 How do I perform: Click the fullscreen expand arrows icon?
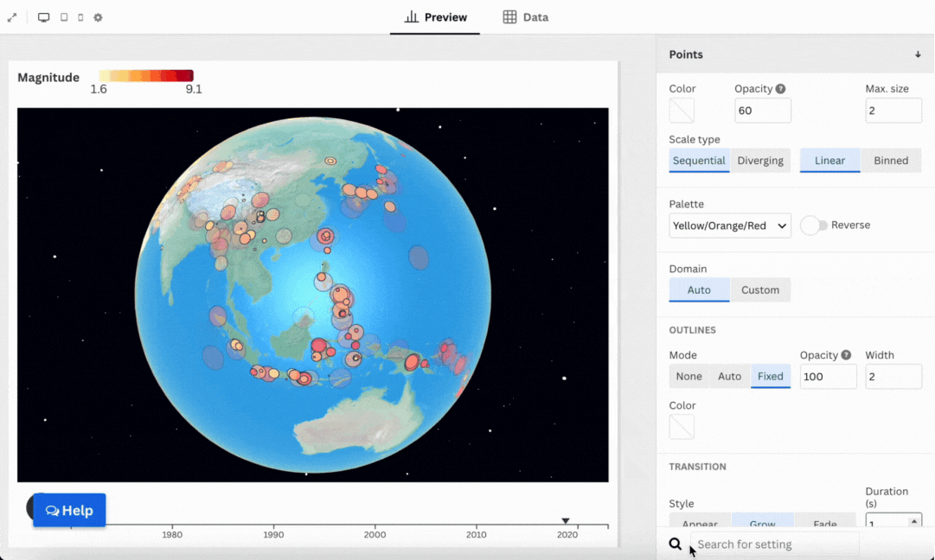(12, 17)
